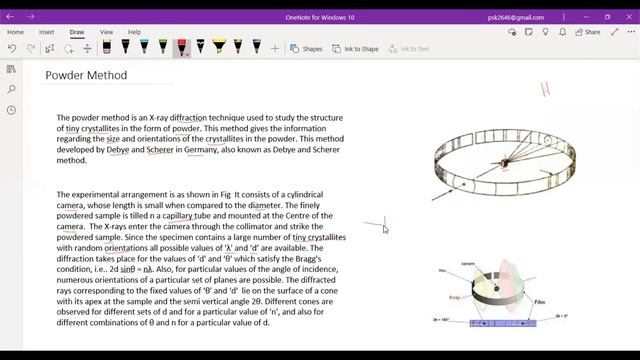Add a new pen with plus button

click(x=275, y=49)
